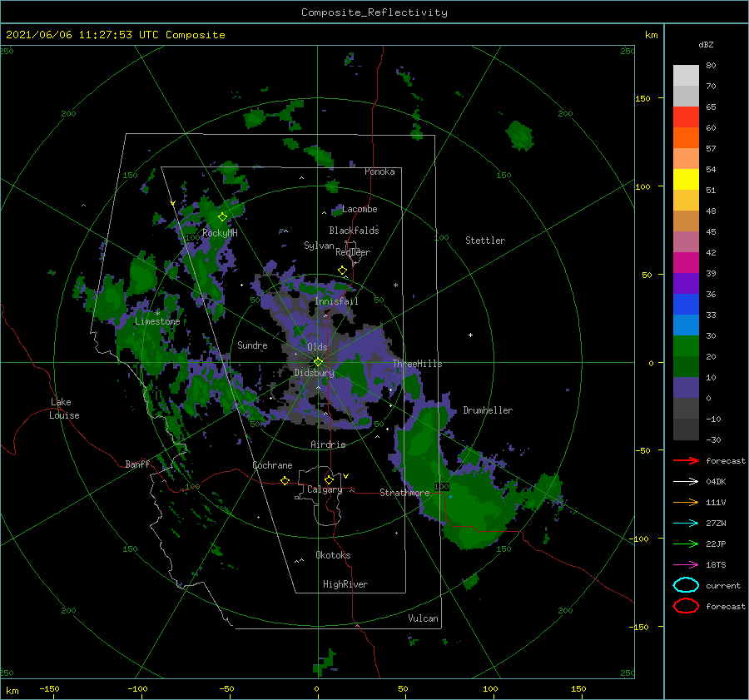Click the cyan 27ZW arrow icon
The height and width of the screenshot is (700, 749).
point(686,524)
